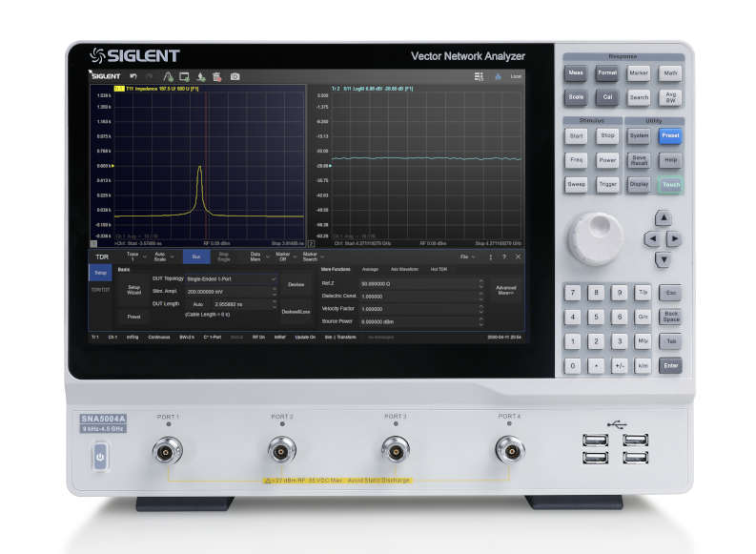756x554 pixels.
Task: Take a screenshot with the camera icon
Action: click(x=235, y=76)
